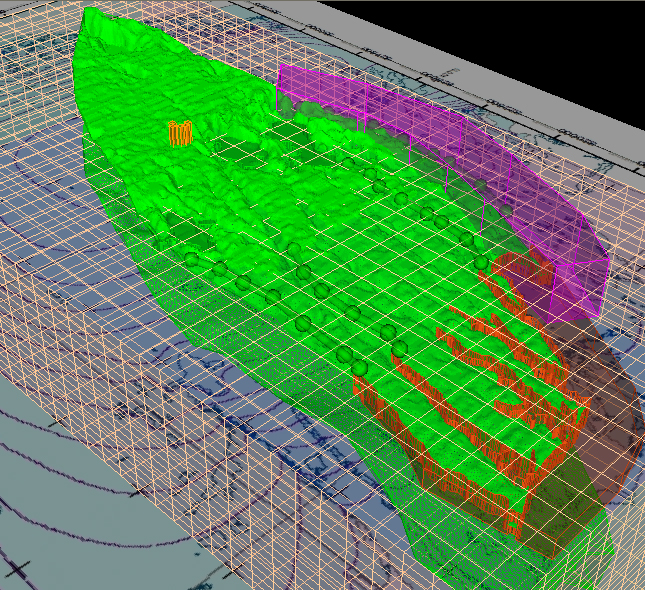The width and height of the screenshot is (645, 590).
Task: Click the orange well cluster on the green surface
Action: (180, 133)
